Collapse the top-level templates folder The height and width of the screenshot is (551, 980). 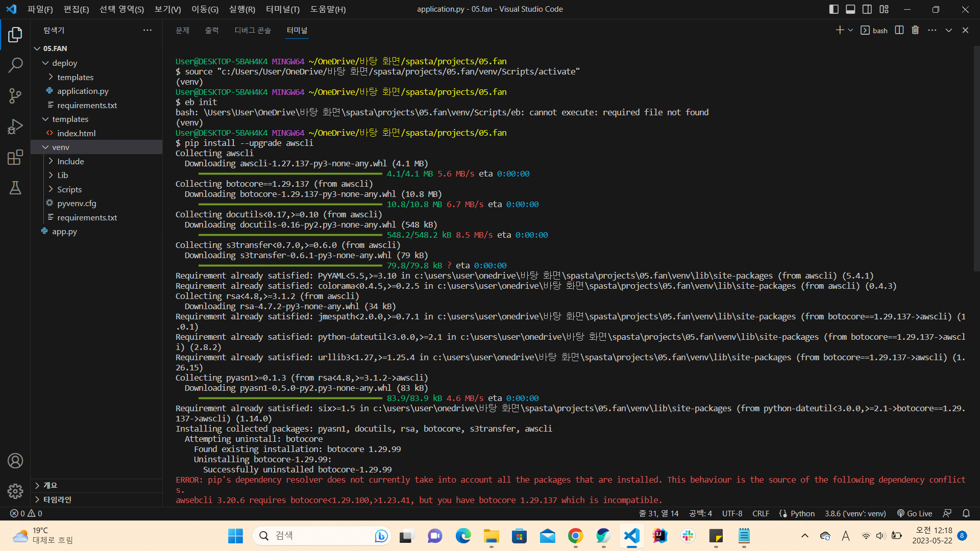point(97,119)
